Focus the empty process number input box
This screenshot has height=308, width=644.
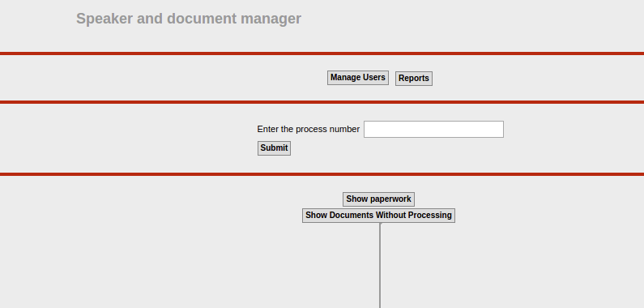click(433, 129)
